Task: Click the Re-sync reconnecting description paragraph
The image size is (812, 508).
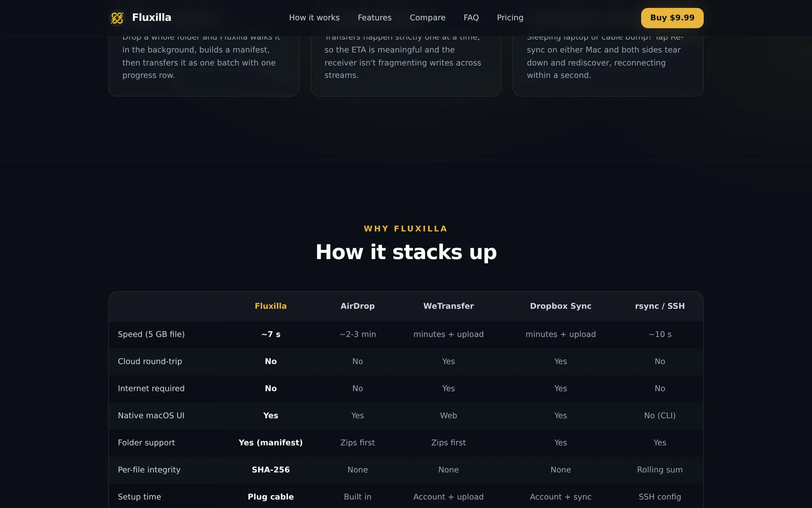Action: tap(605, 56)
